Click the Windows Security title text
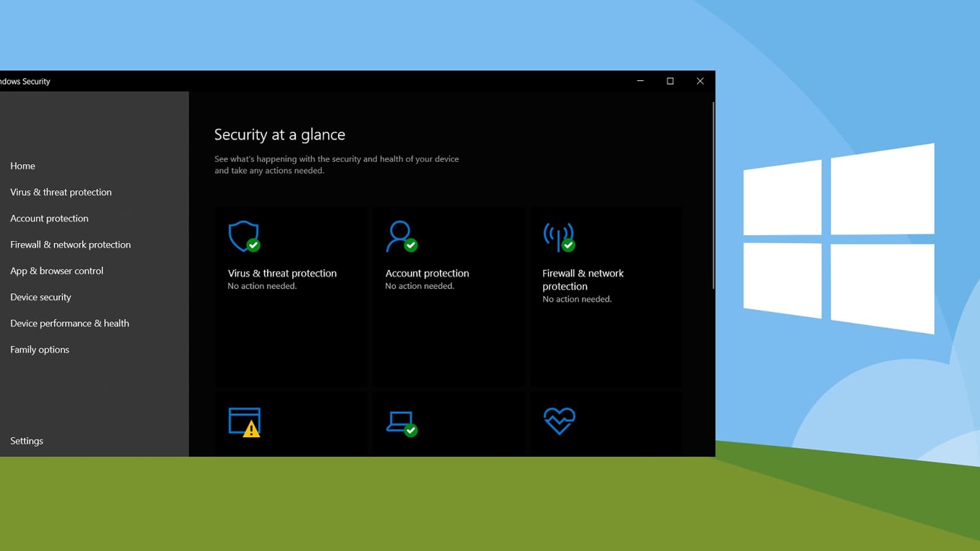Viewport: 980px width, 551px height. pos(25,81)
